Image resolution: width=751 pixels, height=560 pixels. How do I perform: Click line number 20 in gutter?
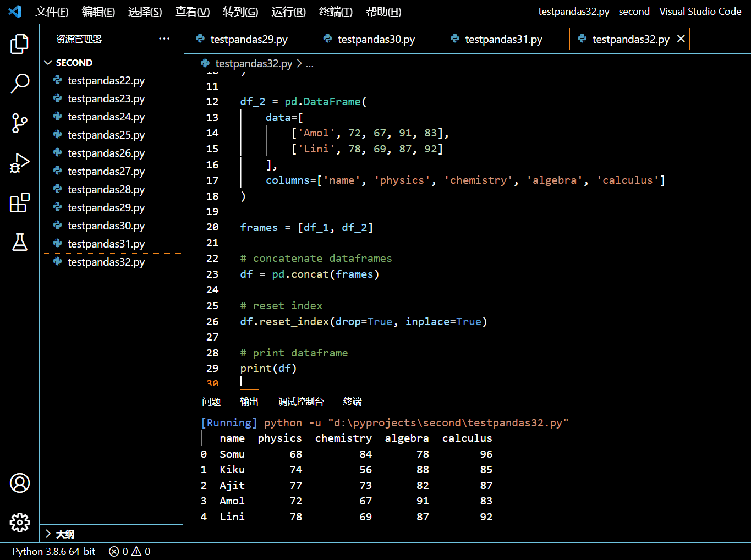tap(212, 227)
